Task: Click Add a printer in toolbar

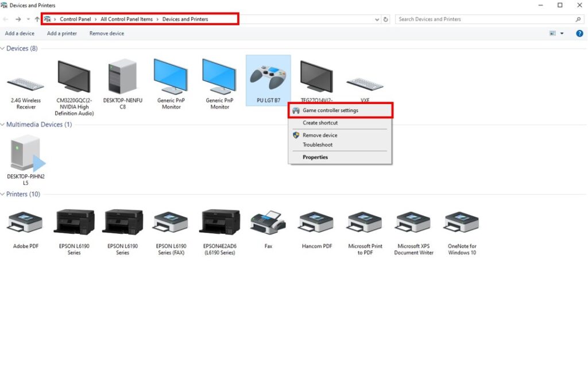Action: click(x=62, y=33)
